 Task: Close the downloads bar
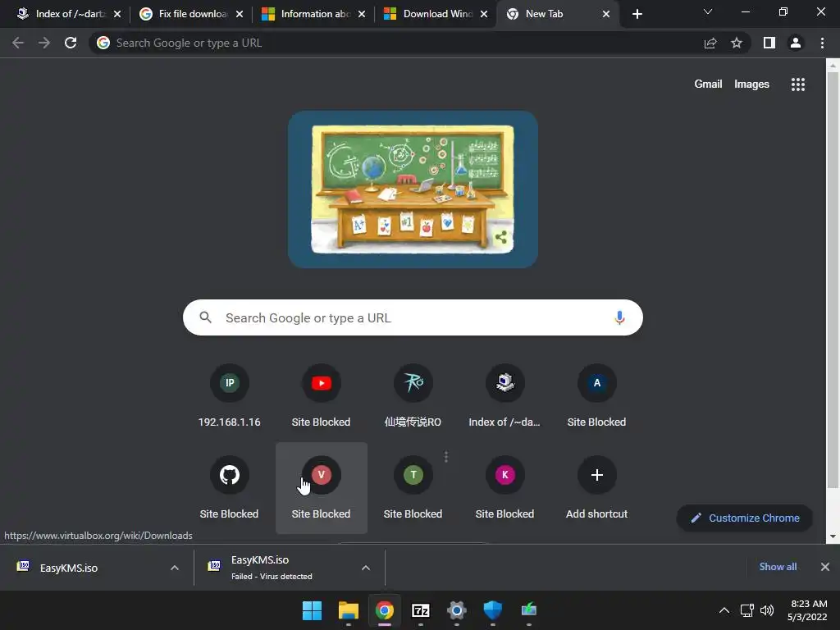(x=825, y=567)
